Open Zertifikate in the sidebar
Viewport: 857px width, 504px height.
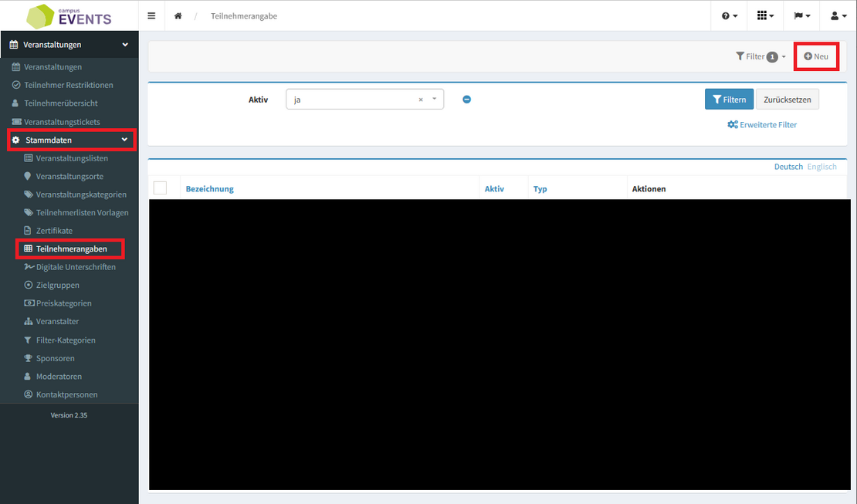(x=54, y=231)
